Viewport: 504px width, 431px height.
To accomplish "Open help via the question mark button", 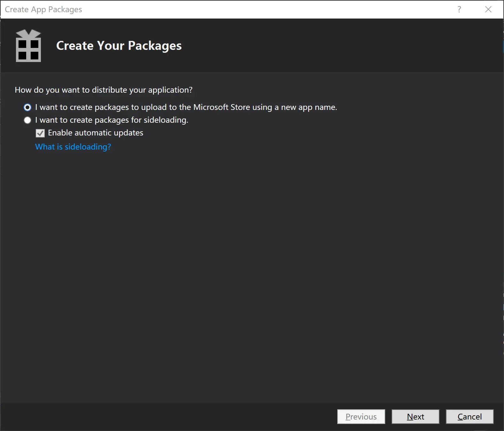I will pyautogui.click(x=459, y=9).
